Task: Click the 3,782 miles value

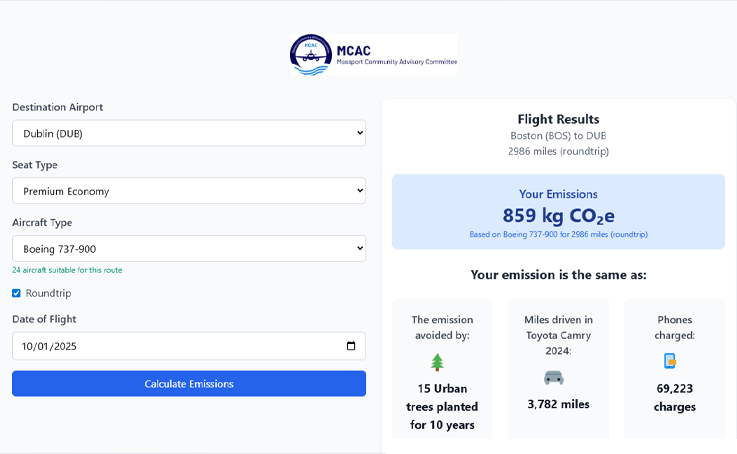Action: tap(558, 404)
